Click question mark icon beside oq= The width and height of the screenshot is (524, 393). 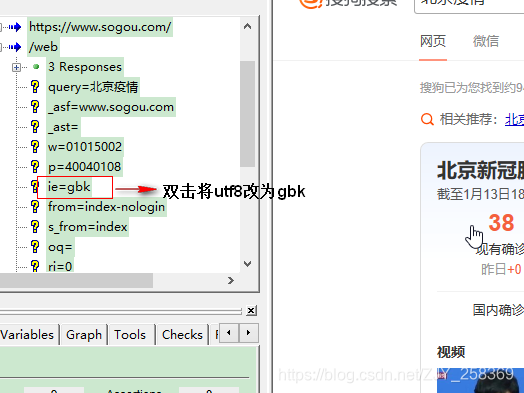pos(35,247)
